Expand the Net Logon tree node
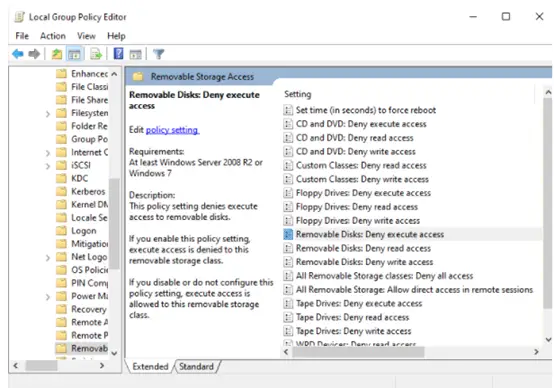 coord(48,258)
